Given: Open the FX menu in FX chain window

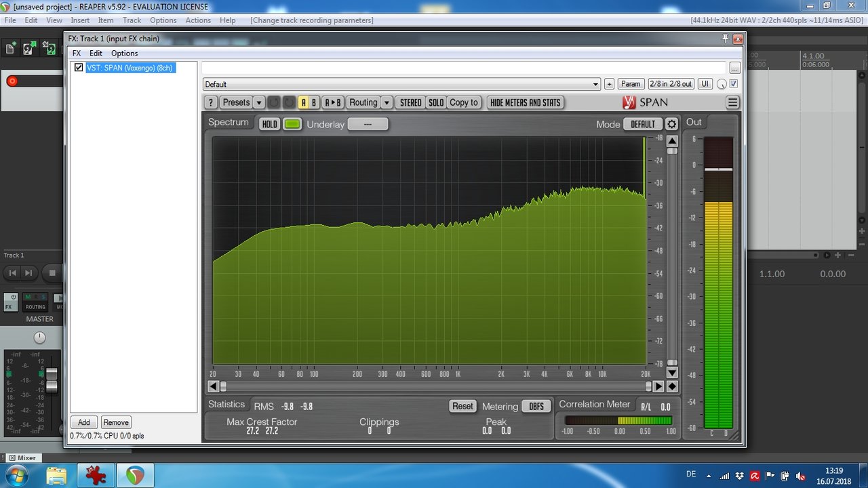Looking at the screenshot, I should 77,53.
